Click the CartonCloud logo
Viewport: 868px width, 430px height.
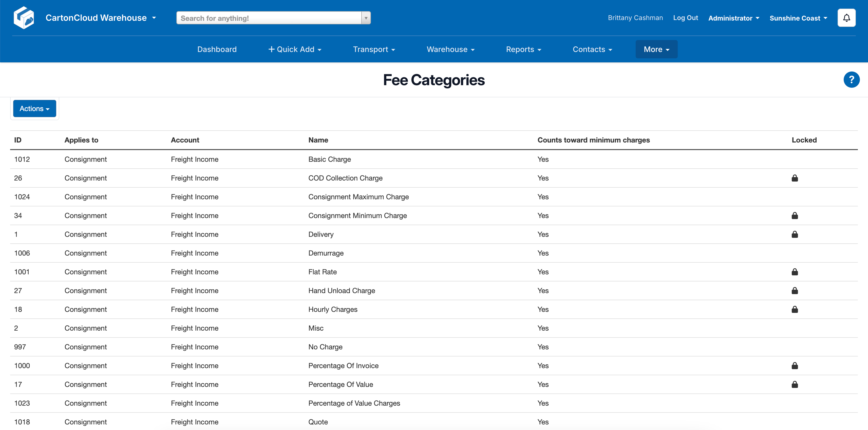(24, 17)
